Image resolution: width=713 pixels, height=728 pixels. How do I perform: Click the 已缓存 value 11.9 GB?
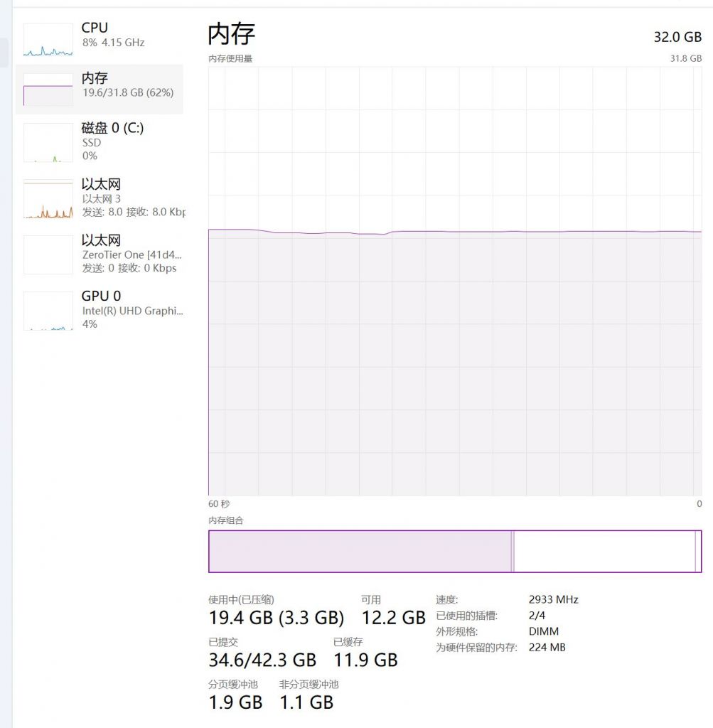(x=364, y=660)
